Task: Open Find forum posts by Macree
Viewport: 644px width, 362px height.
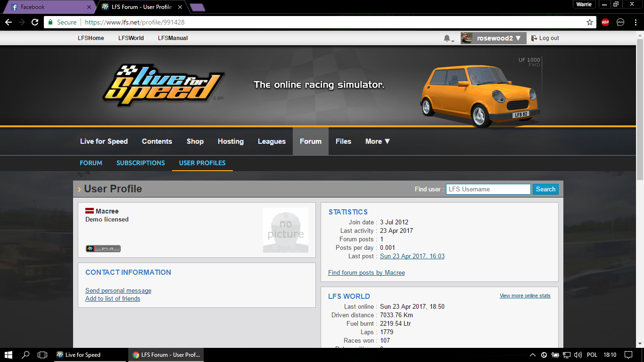Action: [366, 272]
